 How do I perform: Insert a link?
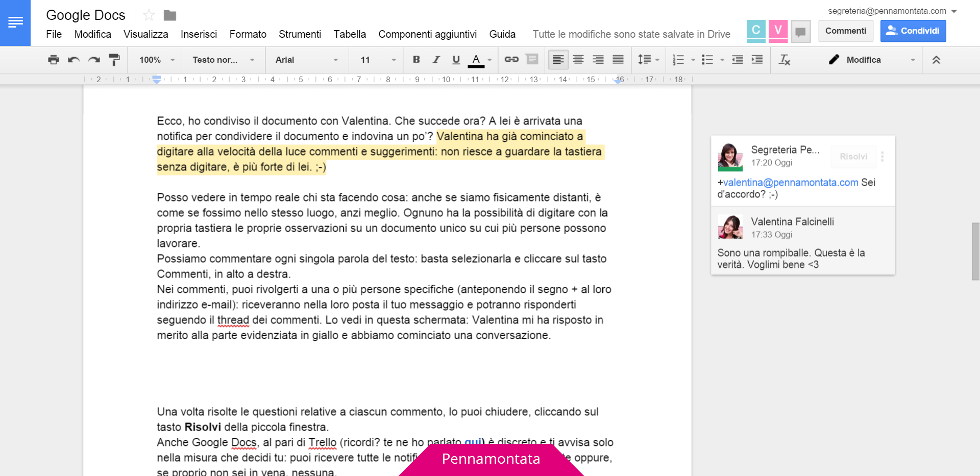click(x=511, y=60)
